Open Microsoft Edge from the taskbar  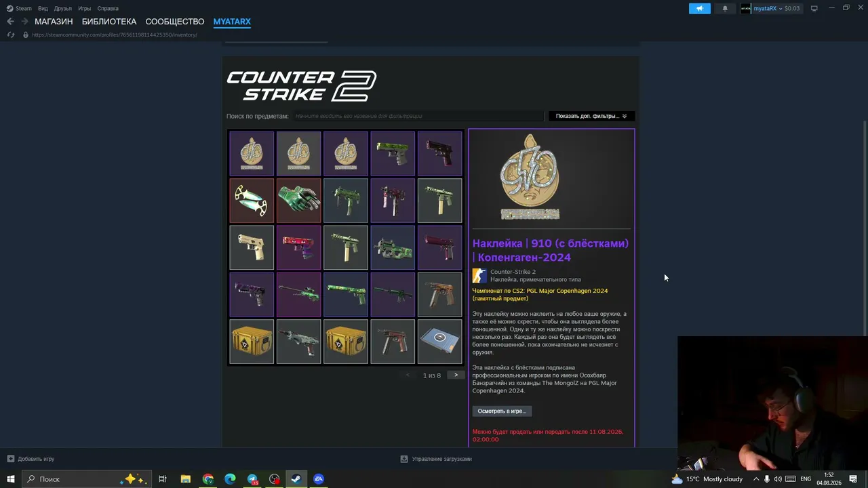pyautogui.click(x=230, y=479)
